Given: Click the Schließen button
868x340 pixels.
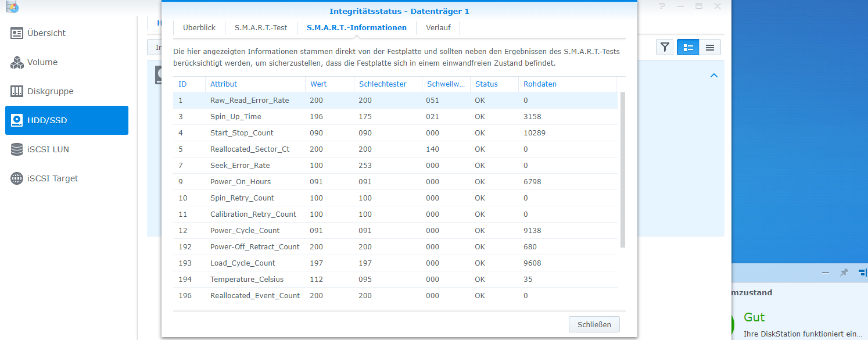Looking at the screenshot, I should coord(594,324).
